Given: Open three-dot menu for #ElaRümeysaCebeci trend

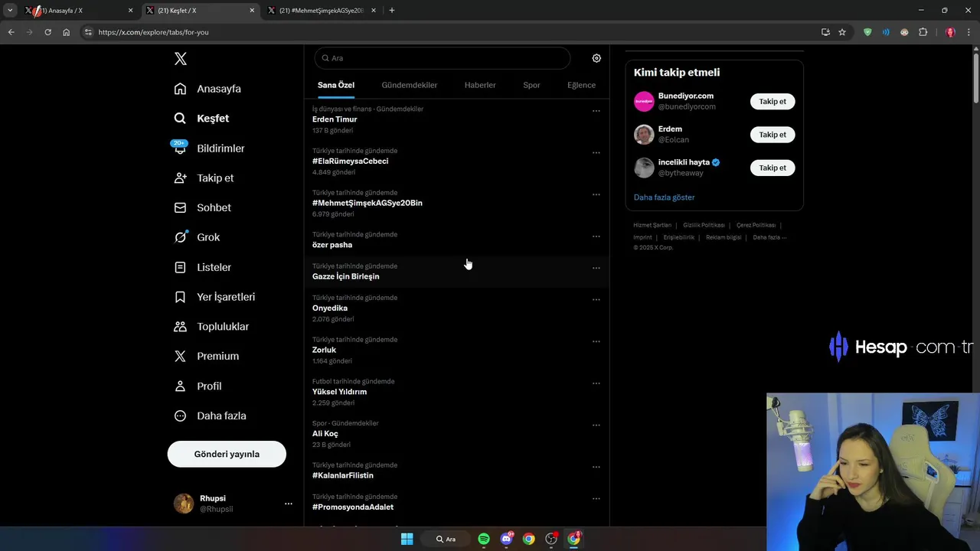Looking at the screenshot, I should point(596,153).
